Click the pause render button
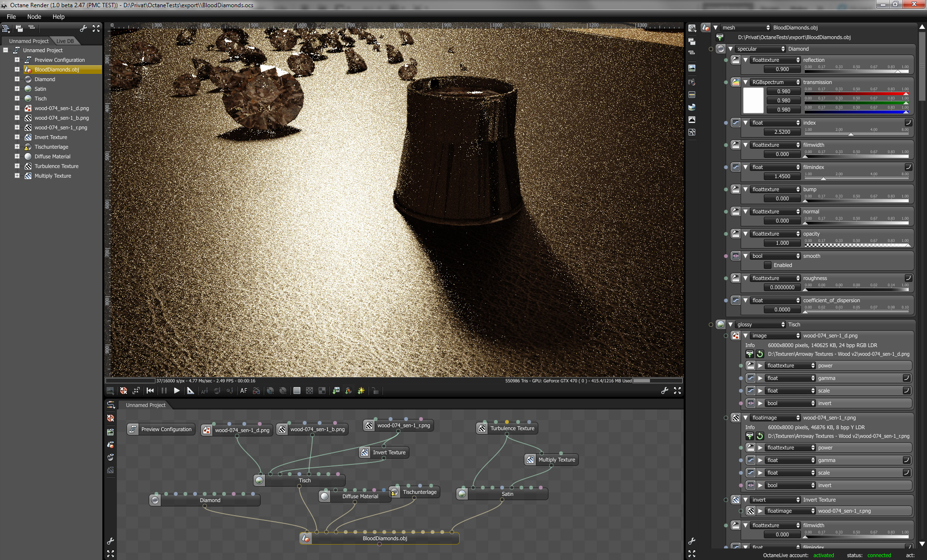The height and width of the screenshot is (560, 927). coord(164,391)
